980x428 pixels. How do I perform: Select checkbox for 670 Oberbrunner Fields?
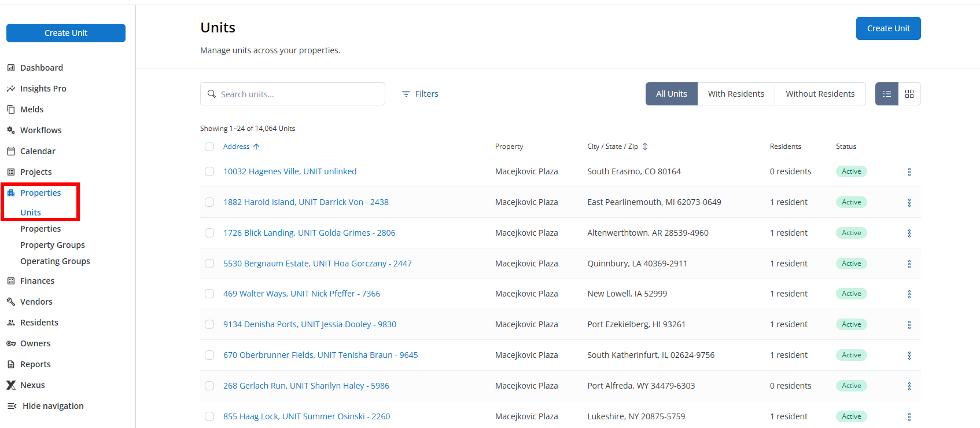tap(209, 355)
